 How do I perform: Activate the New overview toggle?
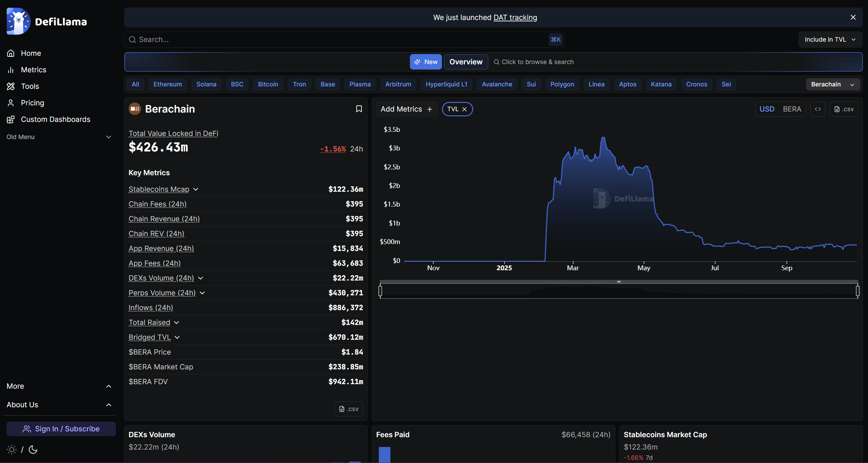click(425, 62)
